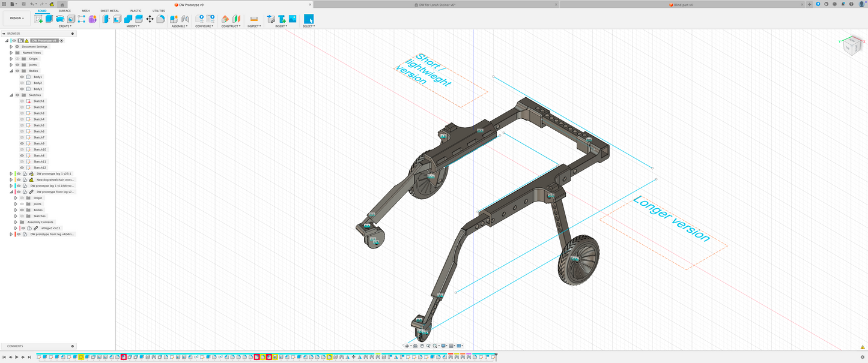The height and width of the screenshot is (363, 868).
Task: Select the Create Sketch tool
Action: (x=38, y=19)
